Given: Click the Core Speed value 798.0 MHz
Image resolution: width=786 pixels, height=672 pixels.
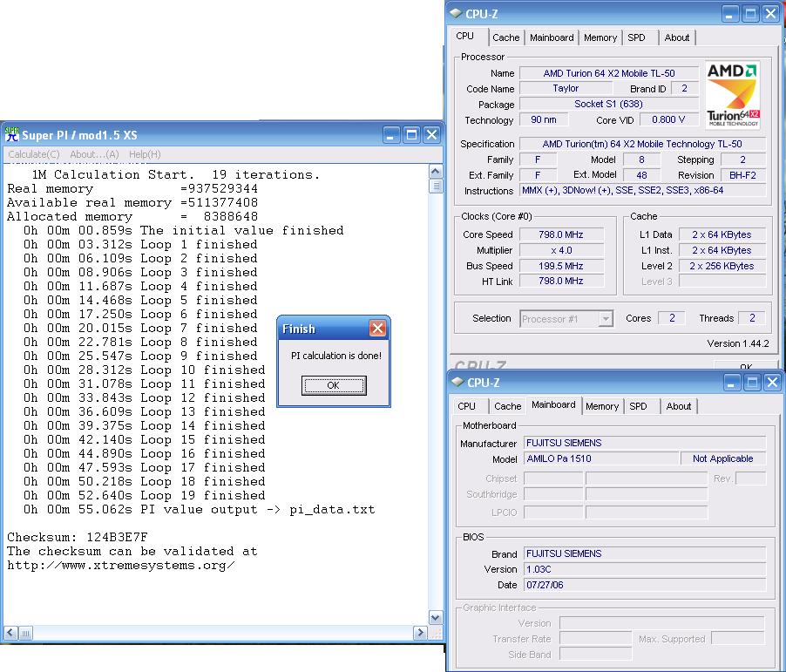Looking at the screenshot, I should tap(561, 234).
